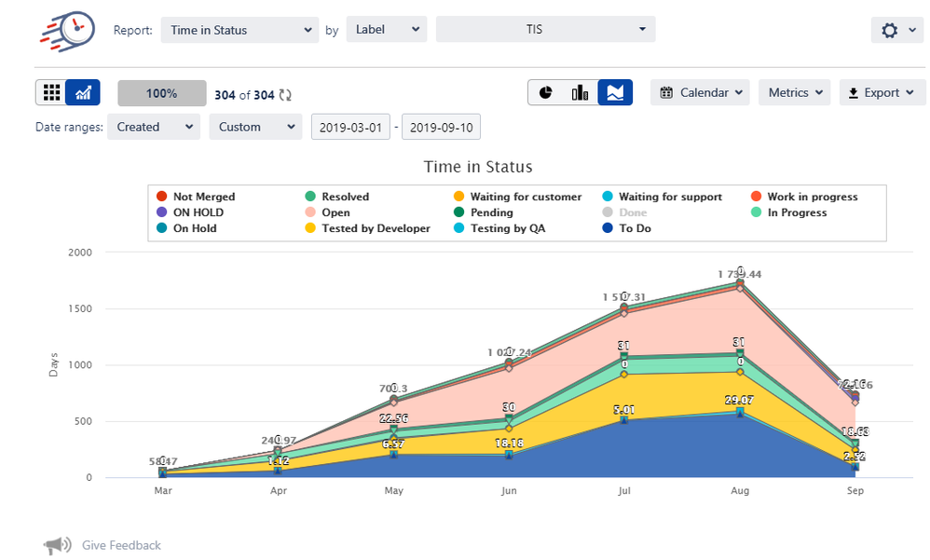This screenshot has height=560, width=930.
Task: Click the Aug peak data point 1 739.44
Action: [x=740, y=281]
